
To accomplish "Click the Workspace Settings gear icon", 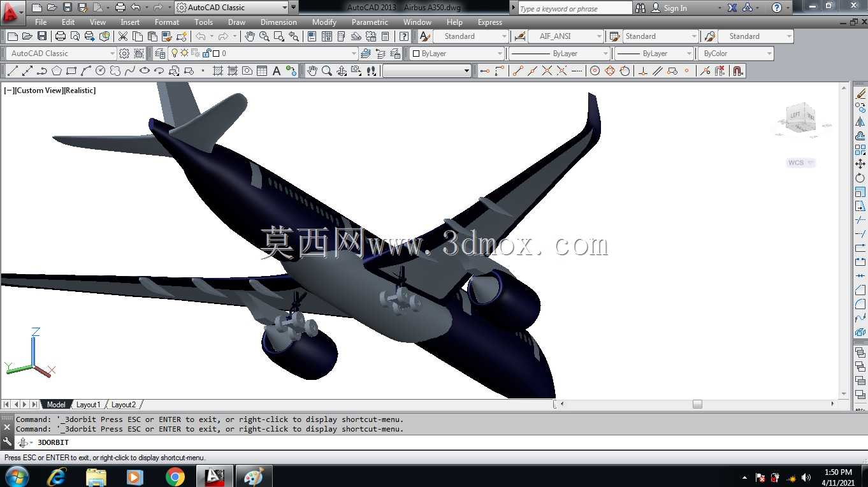I will pyautogui.click(x=124, y=54).
